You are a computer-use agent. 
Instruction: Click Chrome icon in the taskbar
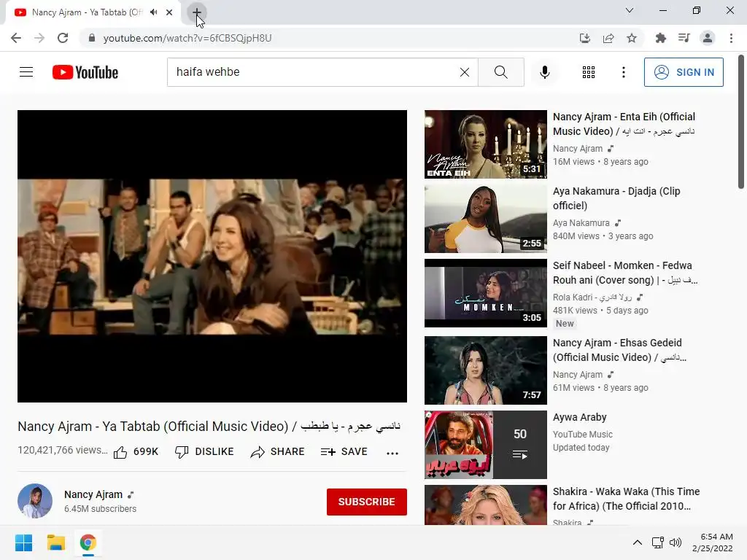88,542
